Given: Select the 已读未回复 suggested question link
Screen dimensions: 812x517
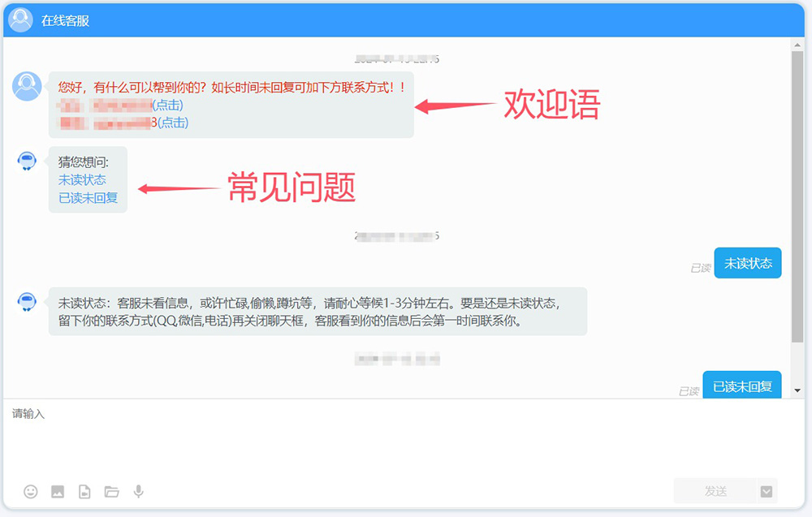Looking at the screenshot, I should pos(88,197).
